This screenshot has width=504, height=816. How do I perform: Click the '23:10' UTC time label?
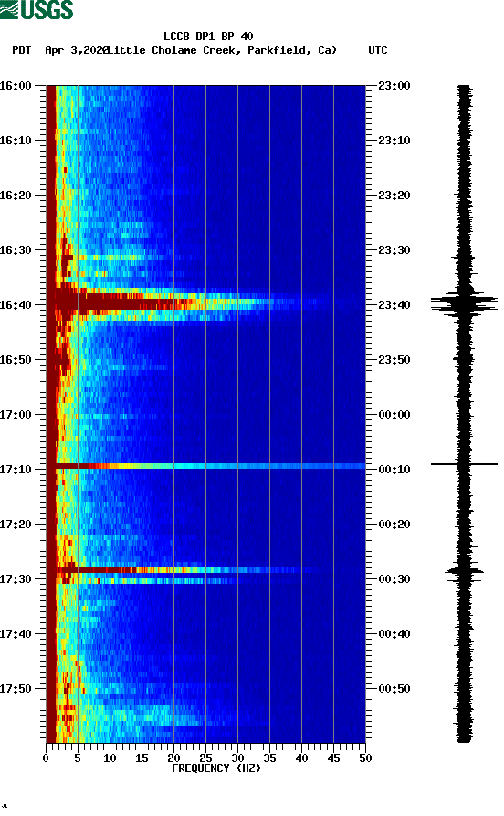[394, 141]
